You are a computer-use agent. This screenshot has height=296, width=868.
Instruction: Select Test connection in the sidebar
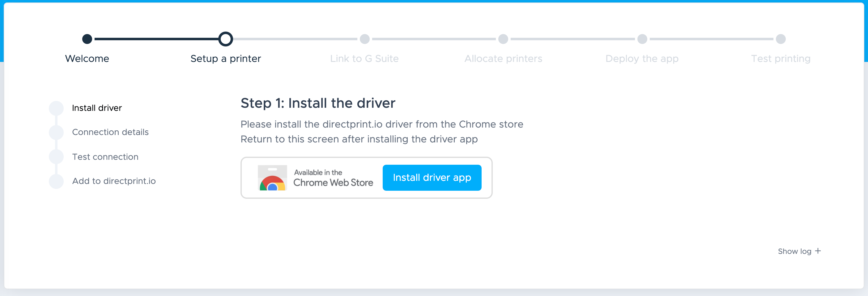tap(105, 157)
